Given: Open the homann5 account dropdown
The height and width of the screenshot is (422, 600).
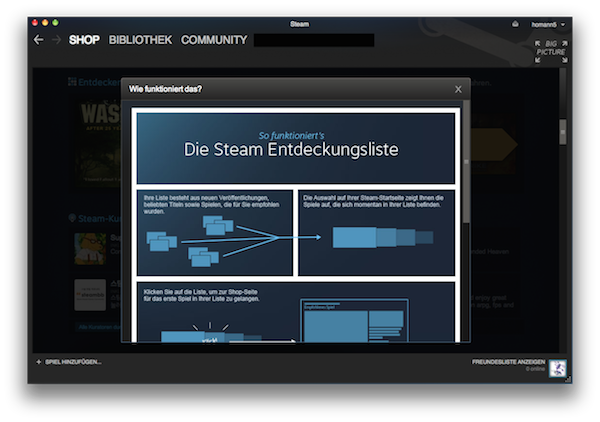Looking at the screenshot, I should click(x=548, y=24).
